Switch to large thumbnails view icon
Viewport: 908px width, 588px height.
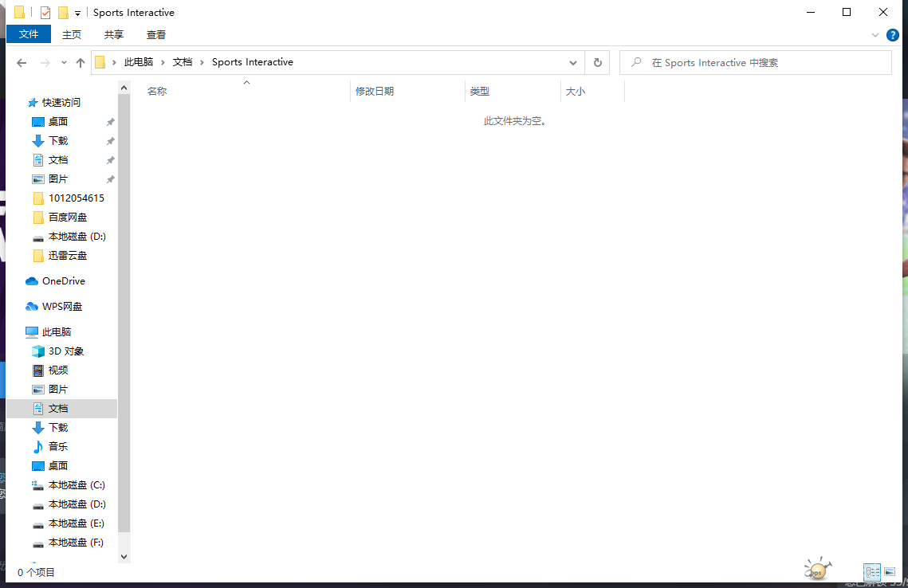pyautogui.click(x=890, y=571)
